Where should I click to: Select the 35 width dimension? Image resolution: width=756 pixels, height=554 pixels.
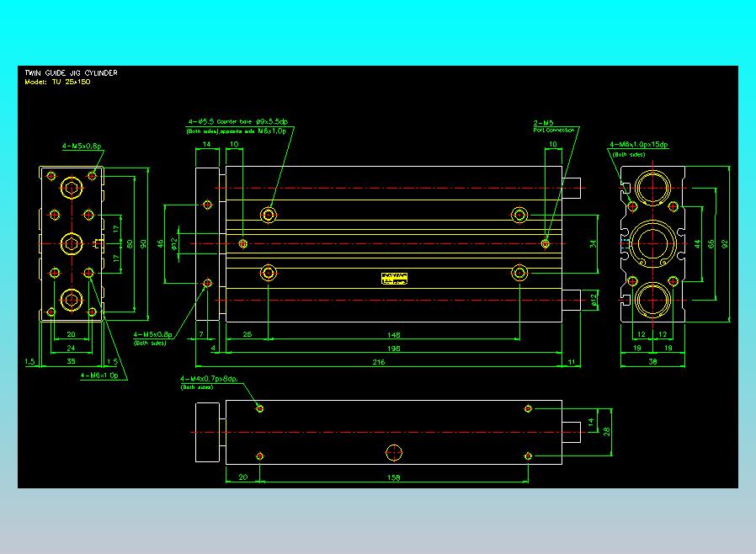(71, 361)
